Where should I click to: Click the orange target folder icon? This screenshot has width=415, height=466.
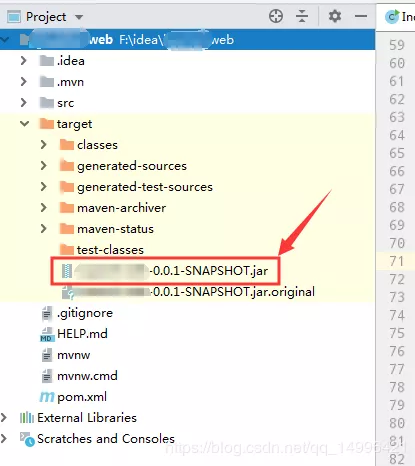[x=46, y=124]
